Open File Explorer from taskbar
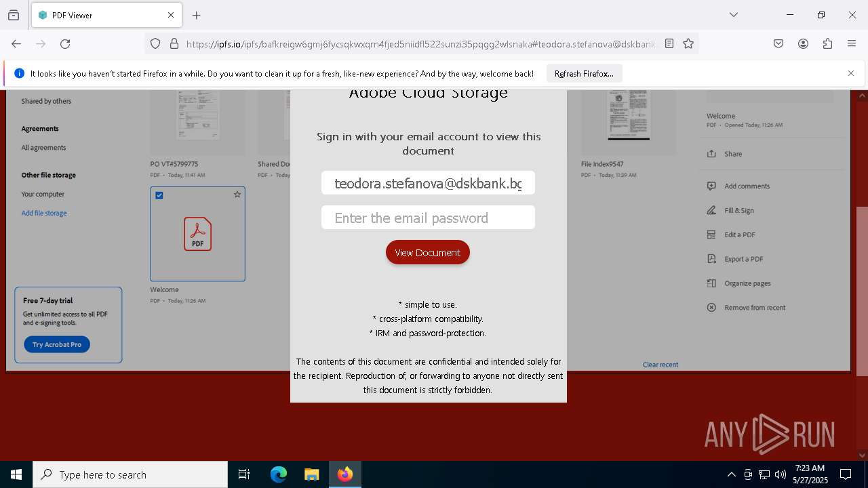 (x=311, y=474)
